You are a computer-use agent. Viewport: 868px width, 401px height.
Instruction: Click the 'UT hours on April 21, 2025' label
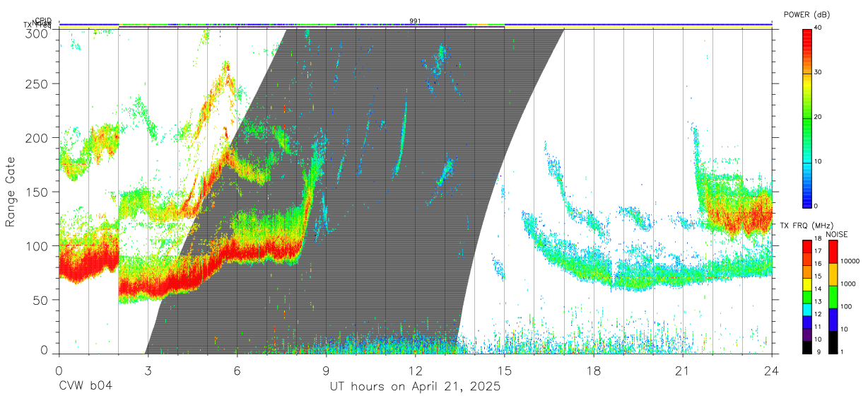[x=415, y=387]
